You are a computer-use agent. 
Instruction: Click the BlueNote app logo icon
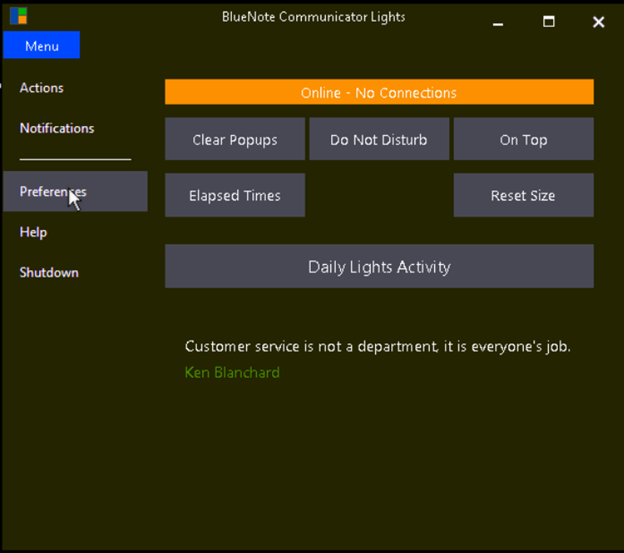point(18,17)
